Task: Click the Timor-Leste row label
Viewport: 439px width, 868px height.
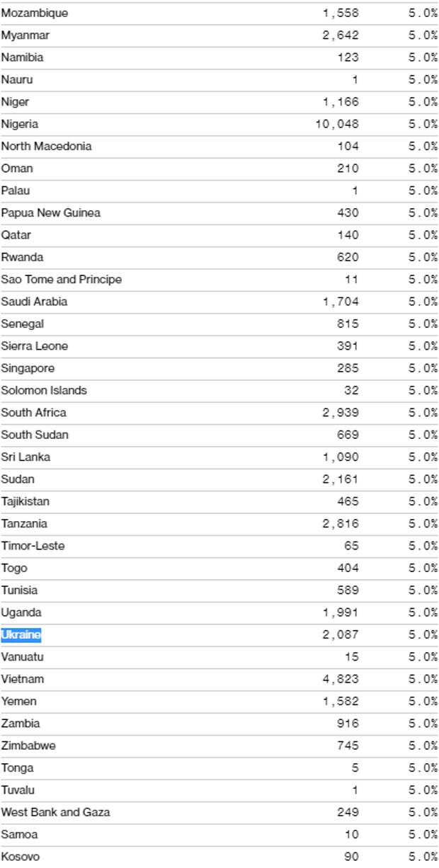Action: [x=33, y=546]
